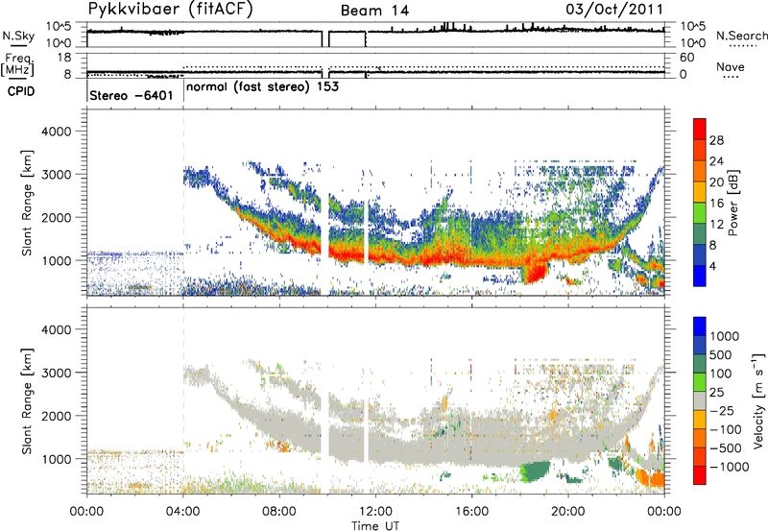Viewport: 768px width, 532px height.
Task: Click the 18 MHz frequency tick
Action: [64, 58]
